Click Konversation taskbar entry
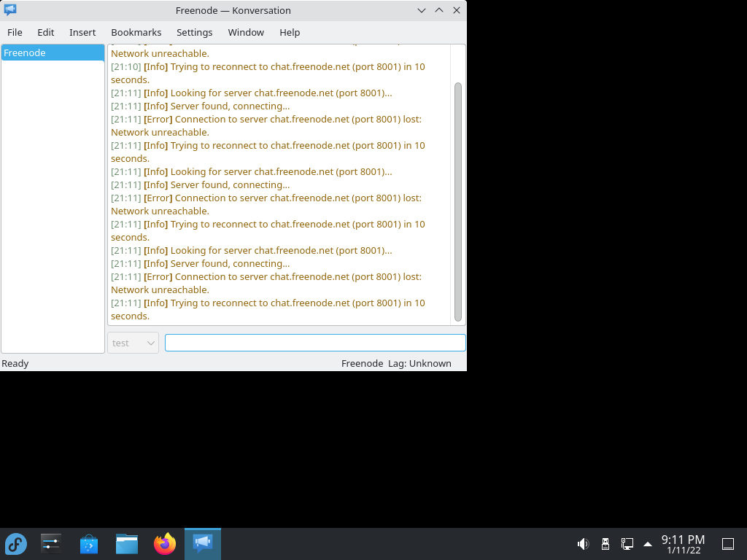Screen dimensions: 747x560 click(203, 544)
